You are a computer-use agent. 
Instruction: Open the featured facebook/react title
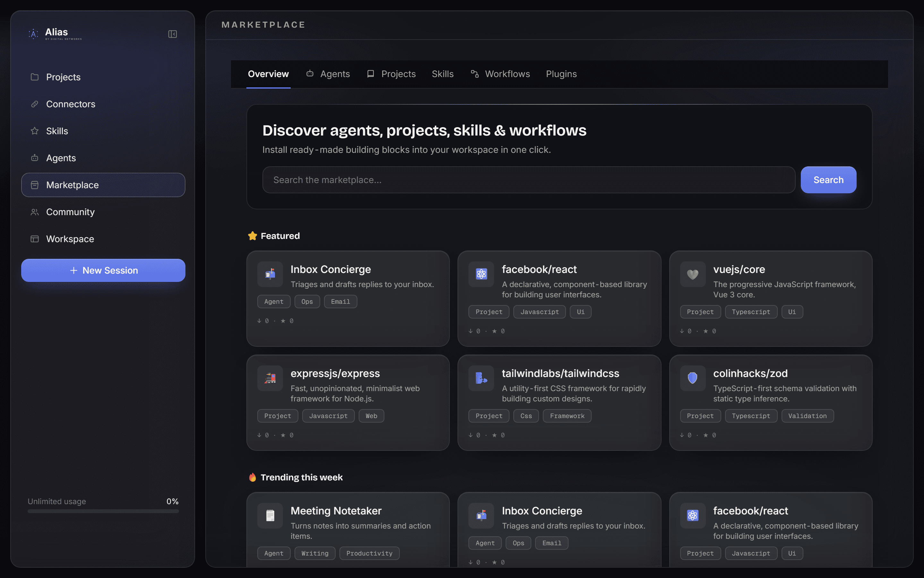tap(539, 269)
